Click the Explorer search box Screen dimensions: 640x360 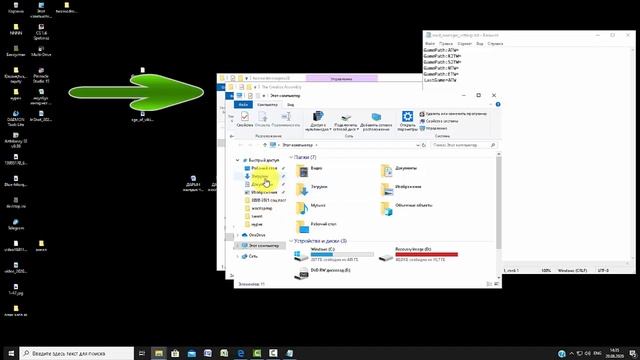tap(464, 145)
